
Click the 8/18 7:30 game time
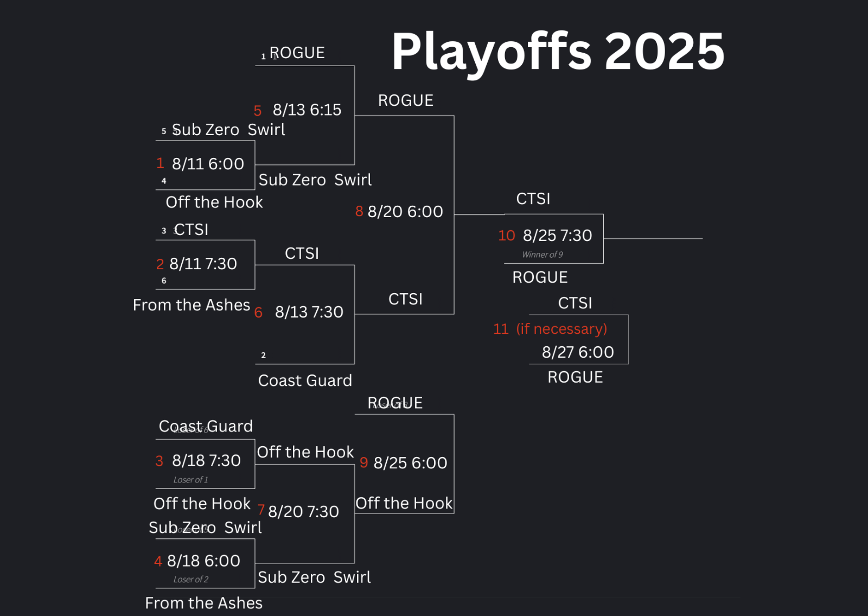[x=206, y=461]
